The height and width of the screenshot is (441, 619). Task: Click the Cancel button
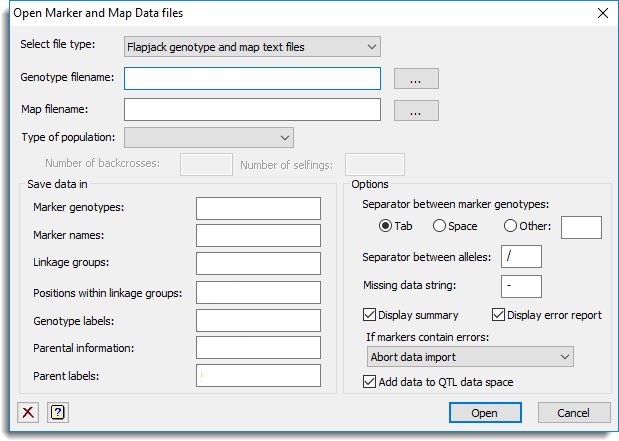[x=574, y=413]
